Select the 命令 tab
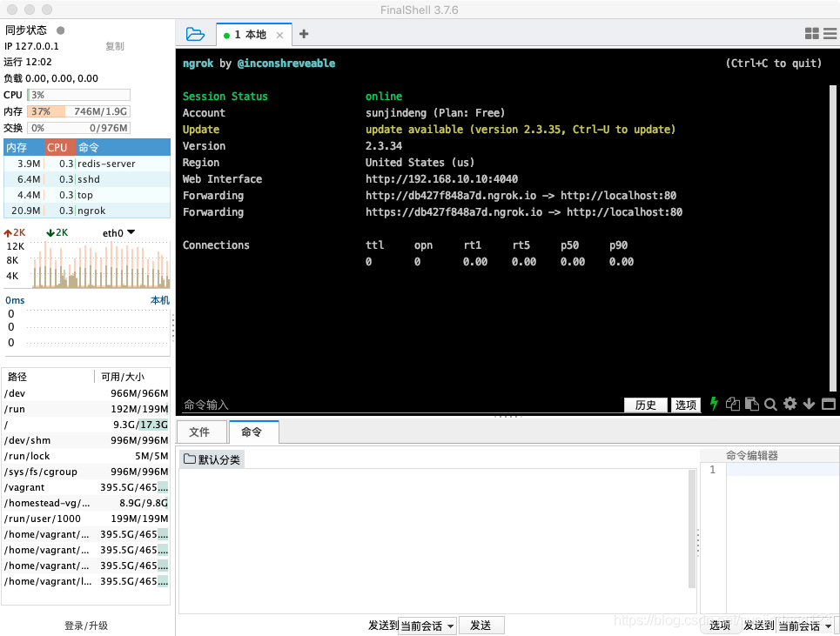The image size is (840, 636). pos(252,432)
